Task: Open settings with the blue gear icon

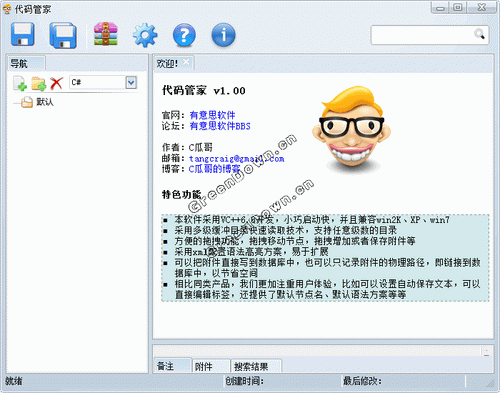Action: [x=145, y=35]
